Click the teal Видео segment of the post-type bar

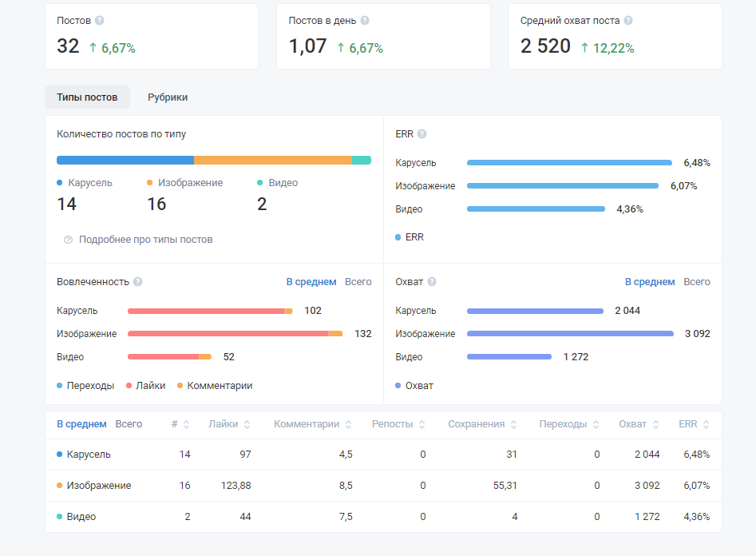pyautogui.click(x=362, y=161)
